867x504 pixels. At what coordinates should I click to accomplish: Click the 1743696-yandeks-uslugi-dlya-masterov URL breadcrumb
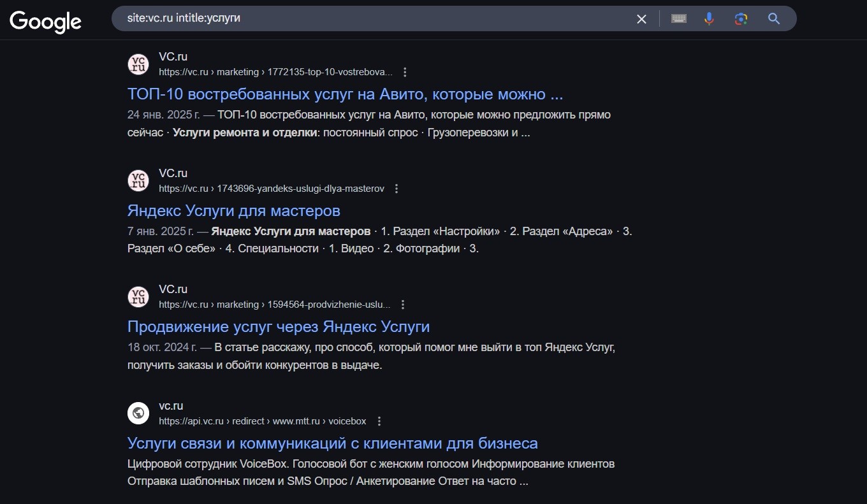pyautogui.click(x=300, y=189)
